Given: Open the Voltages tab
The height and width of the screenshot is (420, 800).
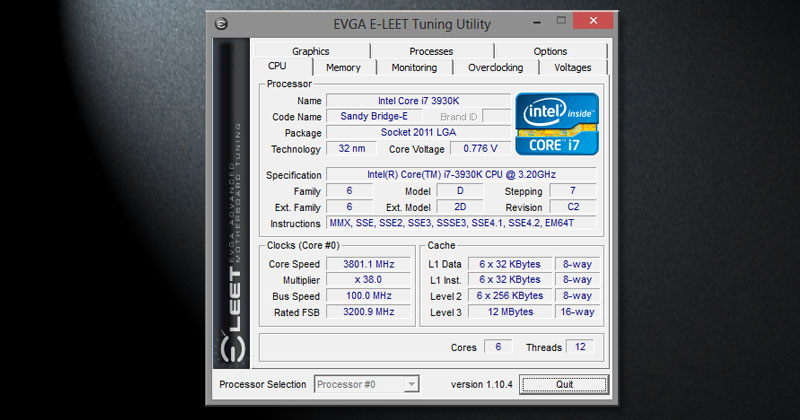Looking at the screenshot, I should coord(572,67).
